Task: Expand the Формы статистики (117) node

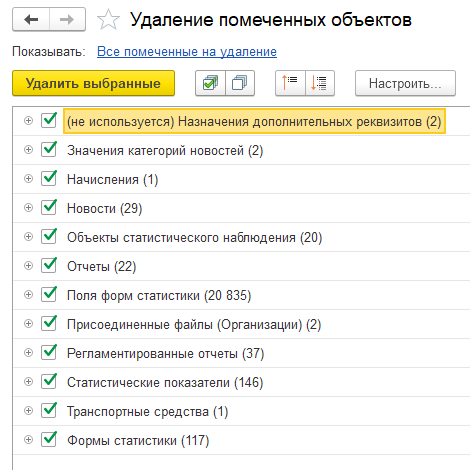Action: click(x=29, y=440)
